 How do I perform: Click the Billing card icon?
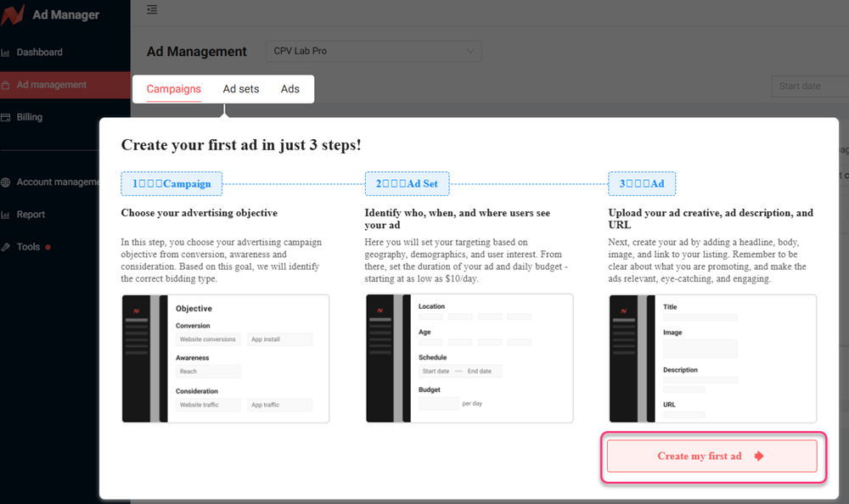click(x=6, y=118)
